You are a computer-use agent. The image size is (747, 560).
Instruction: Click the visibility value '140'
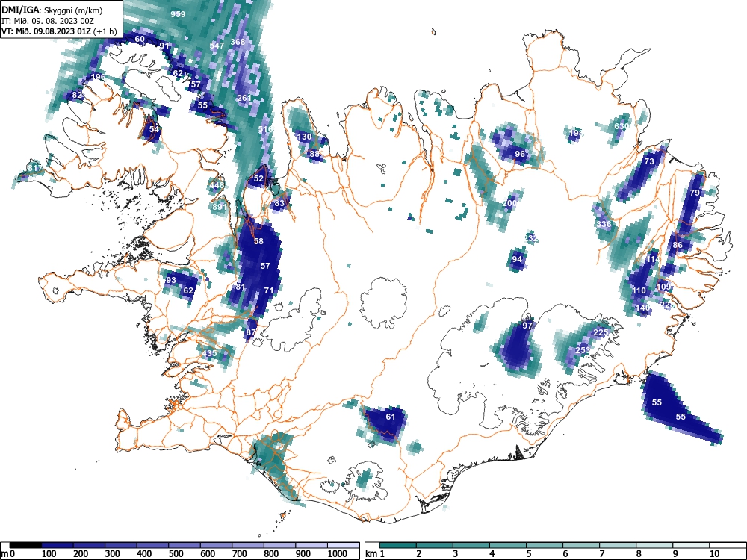(x=642, y=308)
